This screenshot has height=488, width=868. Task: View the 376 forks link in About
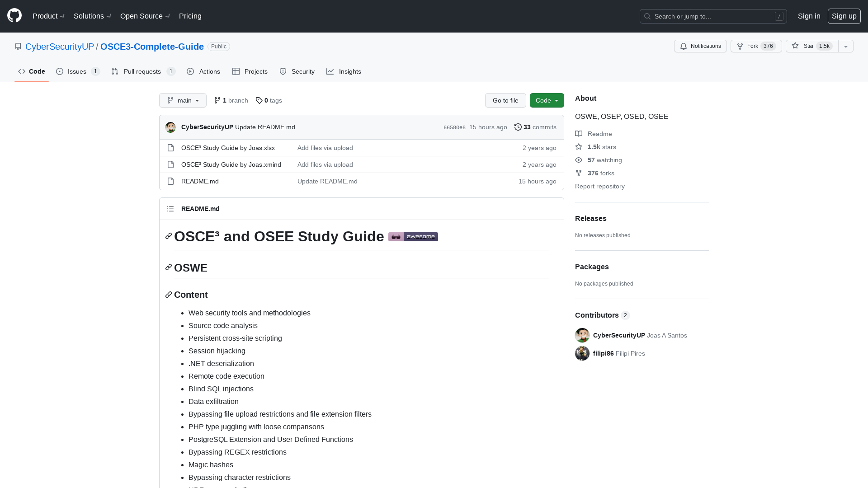(x=594, y=173)
